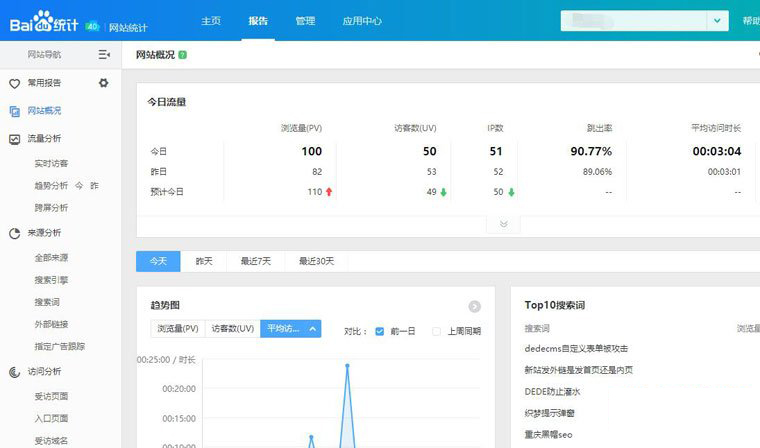Screen dimensions: 760x448
Task: Open the site selector dropdown arrow
Action: pyautogui.click(x=717, y=20)
